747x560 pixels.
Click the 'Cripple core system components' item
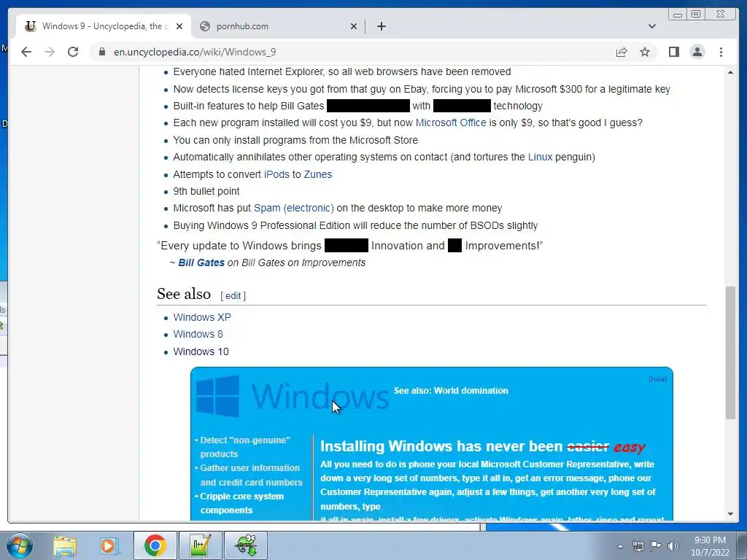[x=241, y=503]
